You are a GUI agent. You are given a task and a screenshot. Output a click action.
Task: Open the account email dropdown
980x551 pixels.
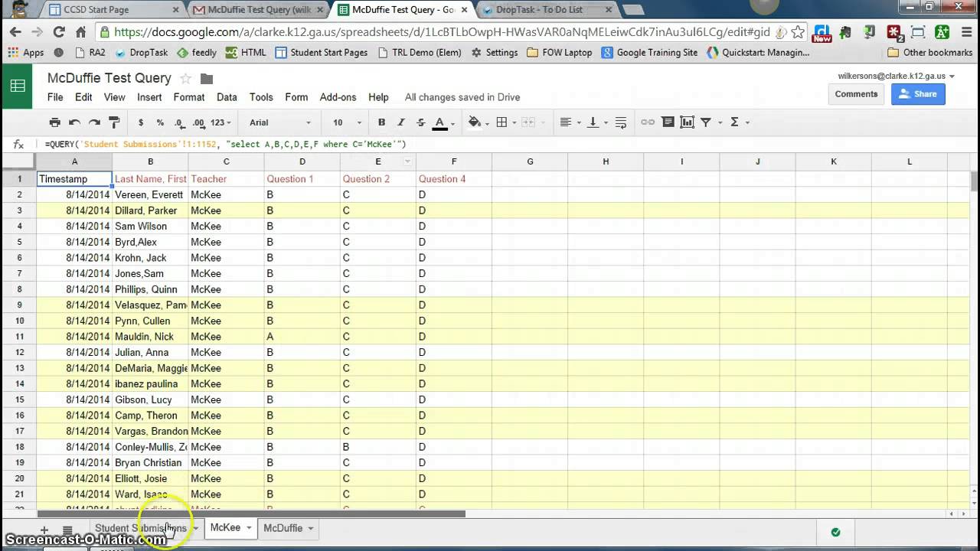pyautogui.click(x=896, y=76)
